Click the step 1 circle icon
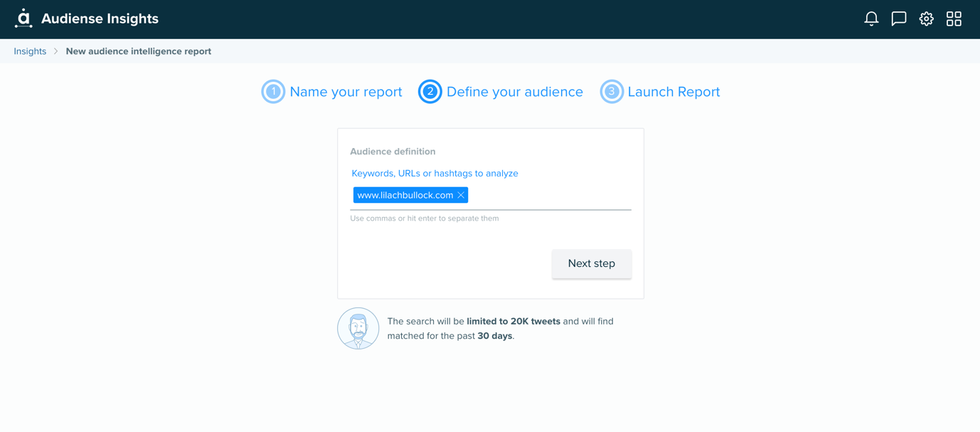Image resolution: width=980 pixels, height=432 pixels. click(x=273, y=92)
